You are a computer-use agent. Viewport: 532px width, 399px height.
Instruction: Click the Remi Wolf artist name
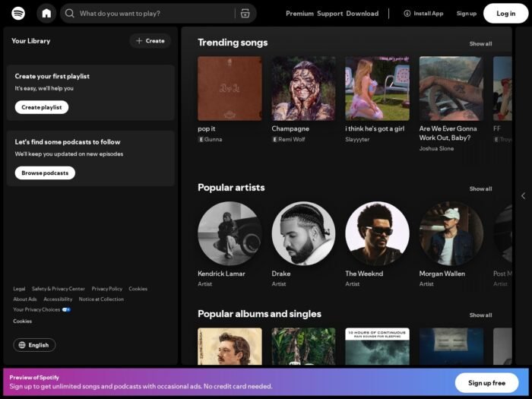[292, 139]
